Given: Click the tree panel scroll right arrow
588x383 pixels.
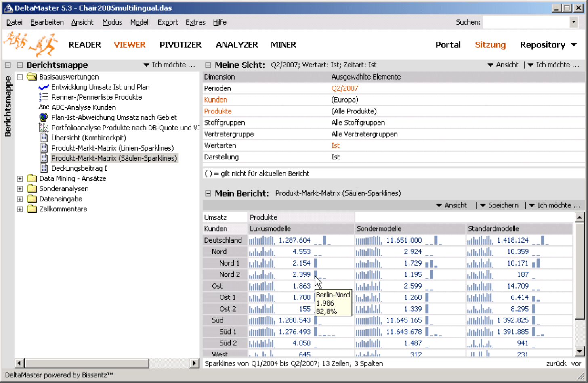Looking at the screenshot, I should [194, 363].
